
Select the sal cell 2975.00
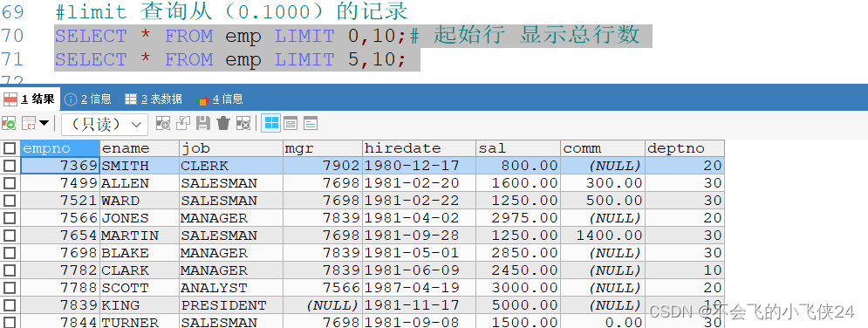tap(518, 218)
